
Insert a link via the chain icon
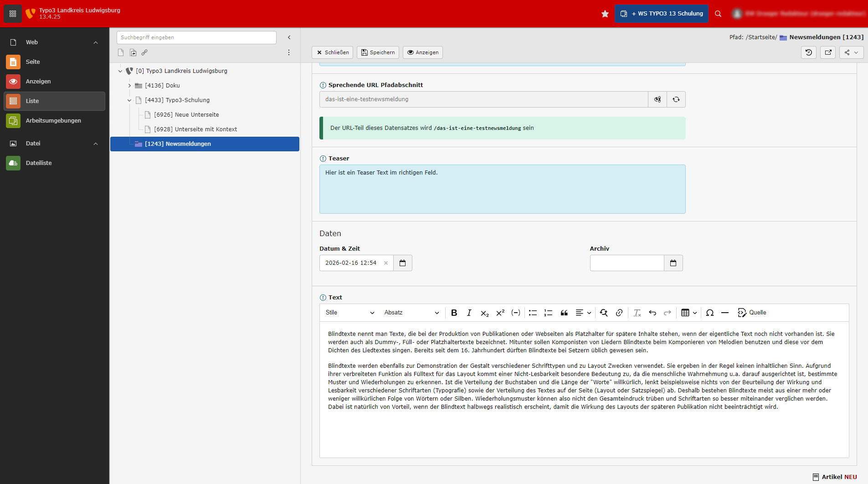coord(619,313)
